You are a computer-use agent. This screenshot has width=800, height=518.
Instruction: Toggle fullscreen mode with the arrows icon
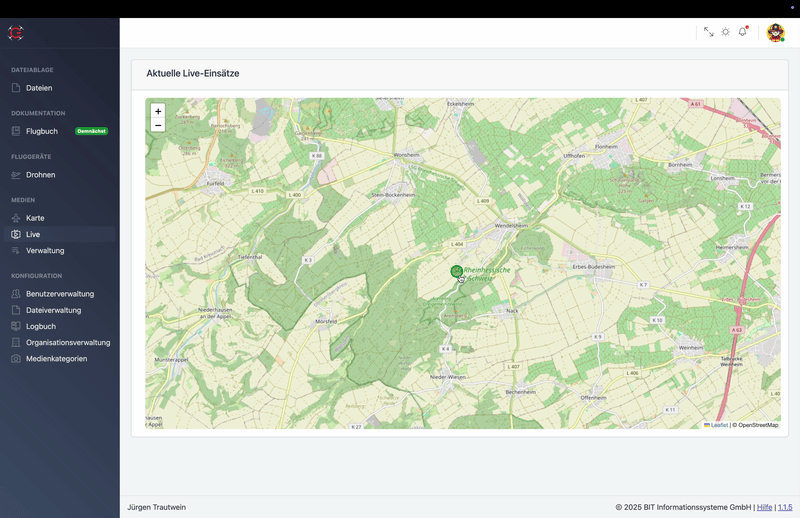[709, 32]
